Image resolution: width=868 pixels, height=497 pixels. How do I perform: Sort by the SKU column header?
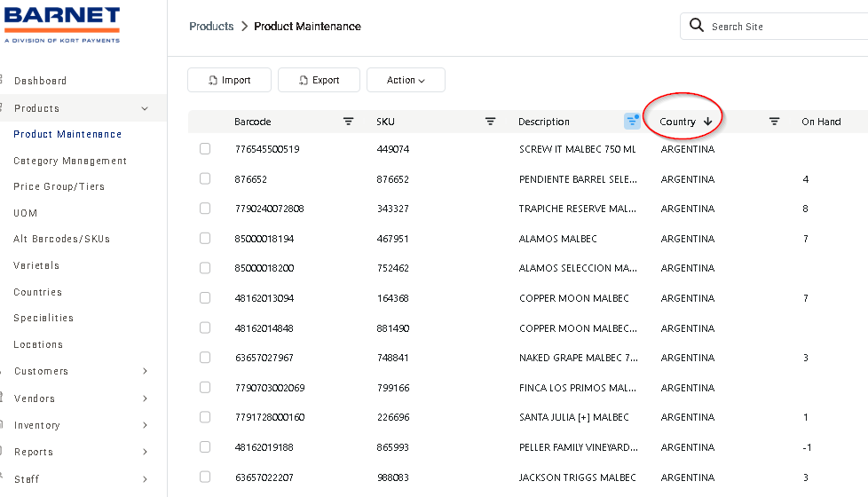coord(385,122)
